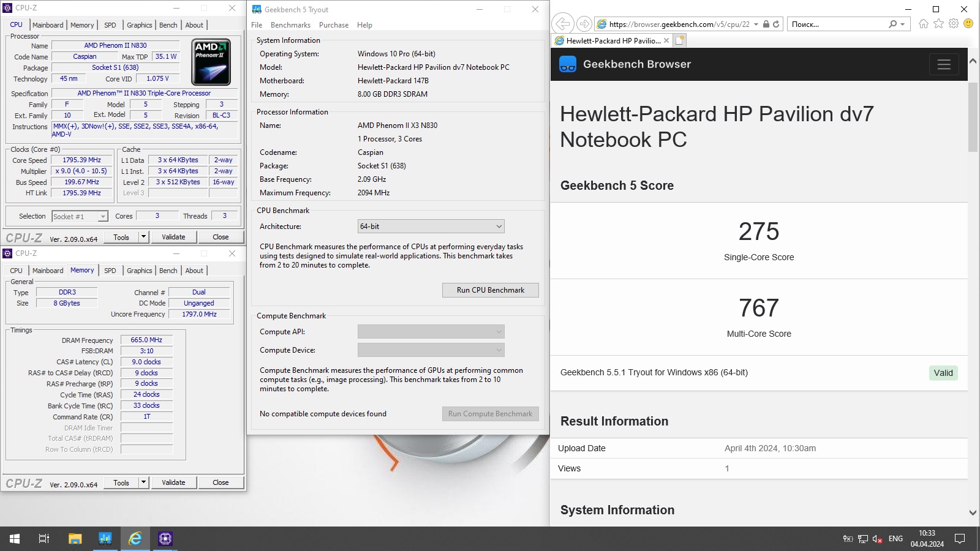Switch to Graphics tab in bottom CPU-Z

(x=140, y=271)
